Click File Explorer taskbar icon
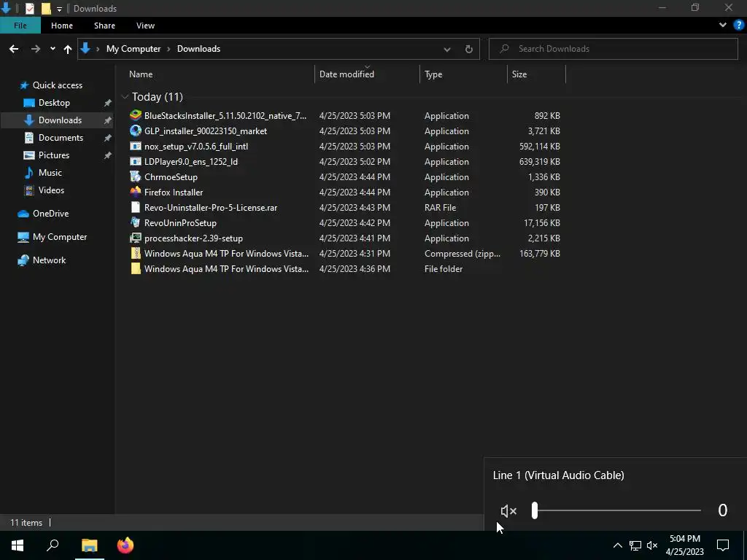Screen dimensions: 747x560 [89, 545]
